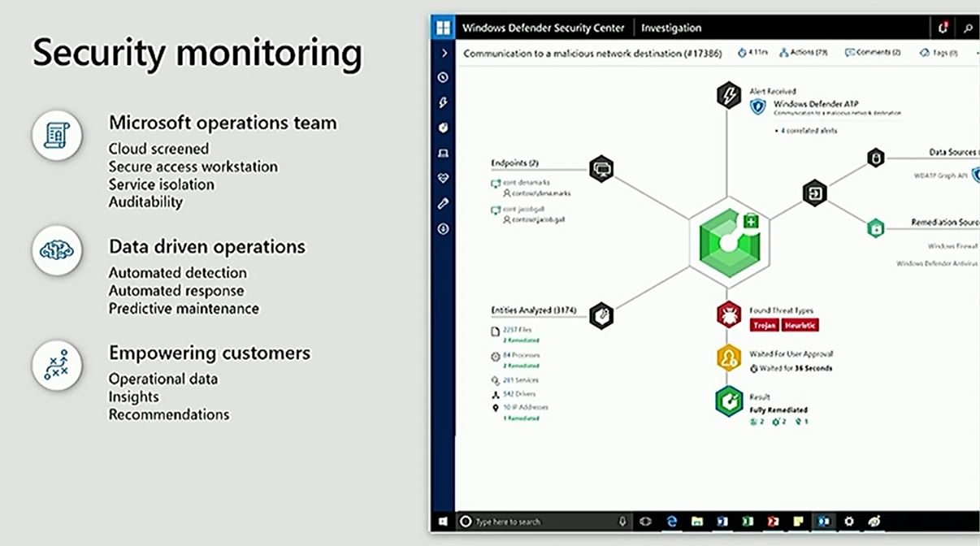Viewport: 980px width, 546px height.
Task: Select the Alert Received hexagon icon
Action: 727,96
